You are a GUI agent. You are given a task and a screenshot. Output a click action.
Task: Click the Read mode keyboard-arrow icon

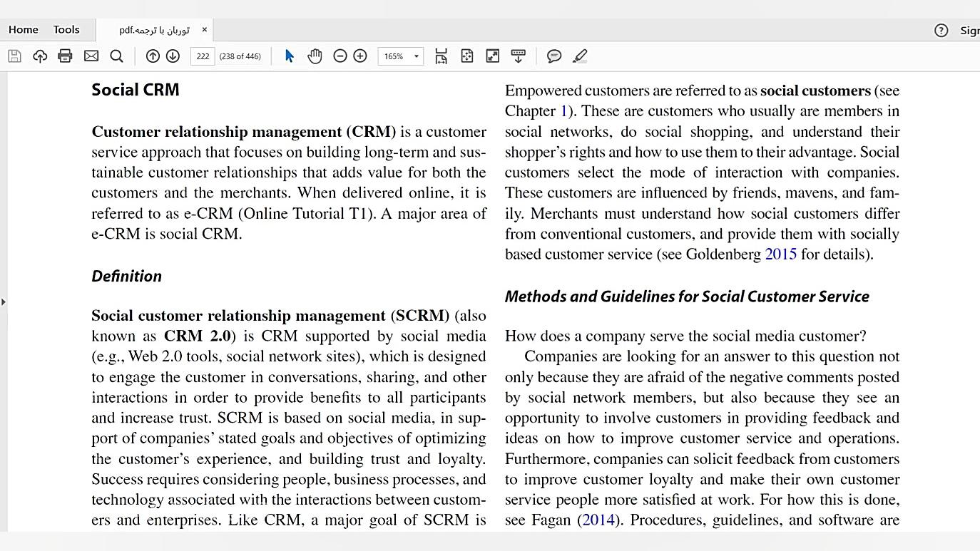pos(519,56)
